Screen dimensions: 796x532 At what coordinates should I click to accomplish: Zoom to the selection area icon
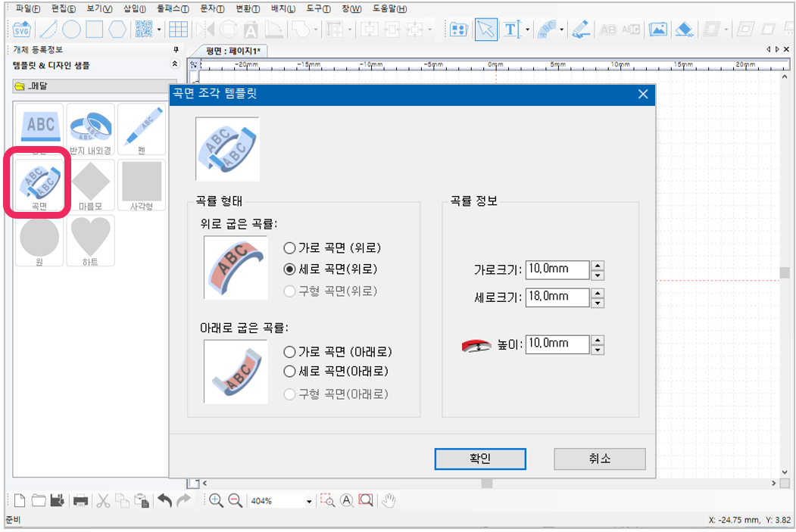327,500
